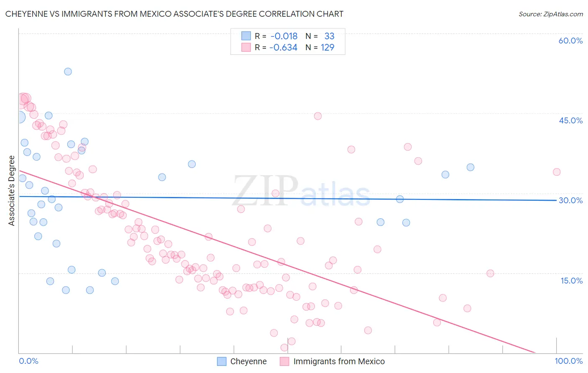The width and height of the screenshot is (588, 373).
Task: Click the highest blue Cheyenne point near 53%
Action: [x=68, y=72]
